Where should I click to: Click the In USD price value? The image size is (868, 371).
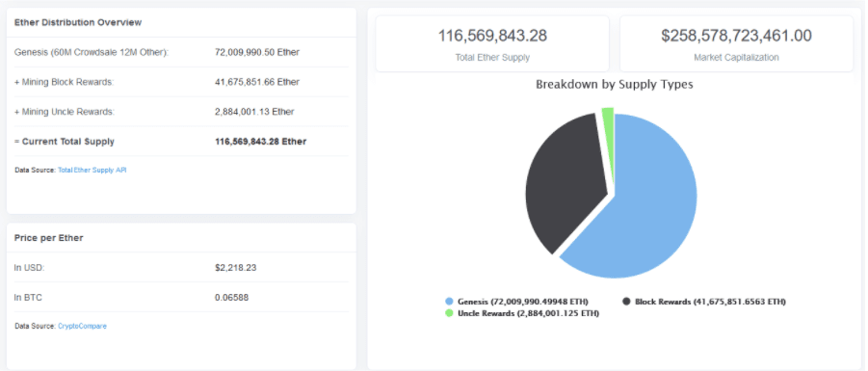(236, 268)
